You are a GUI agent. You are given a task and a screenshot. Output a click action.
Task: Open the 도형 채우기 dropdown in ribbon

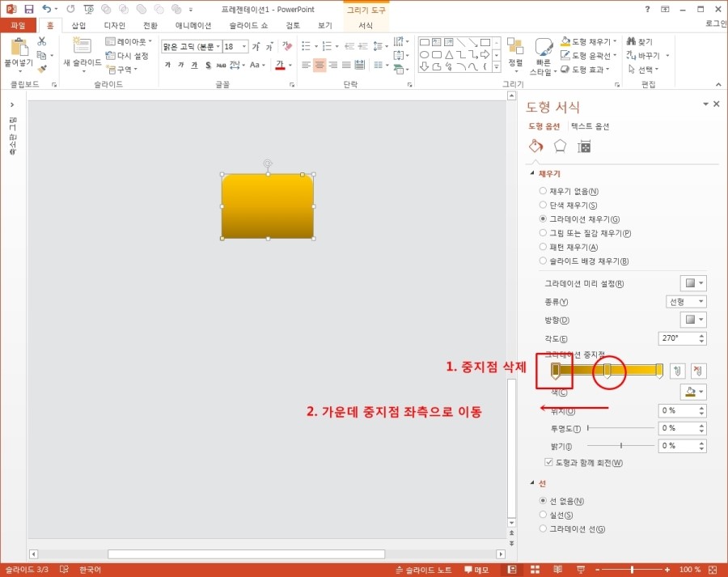pos(615,41)
